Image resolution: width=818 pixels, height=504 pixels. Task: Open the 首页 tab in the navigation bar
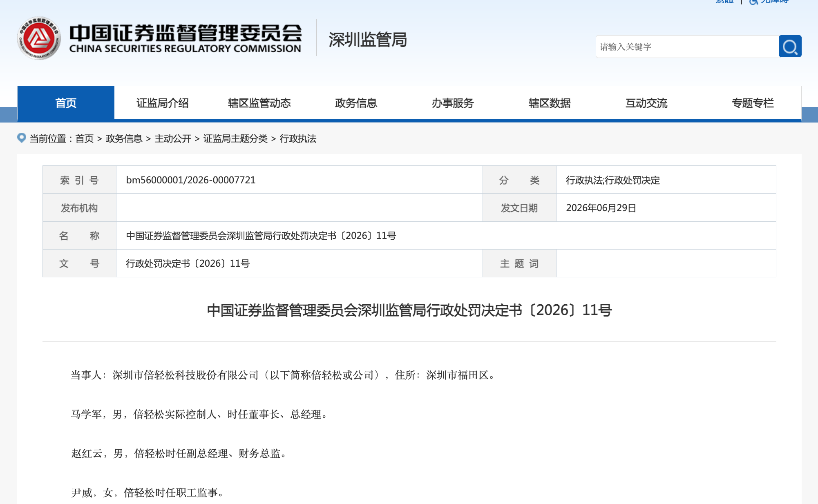point(66,103)
